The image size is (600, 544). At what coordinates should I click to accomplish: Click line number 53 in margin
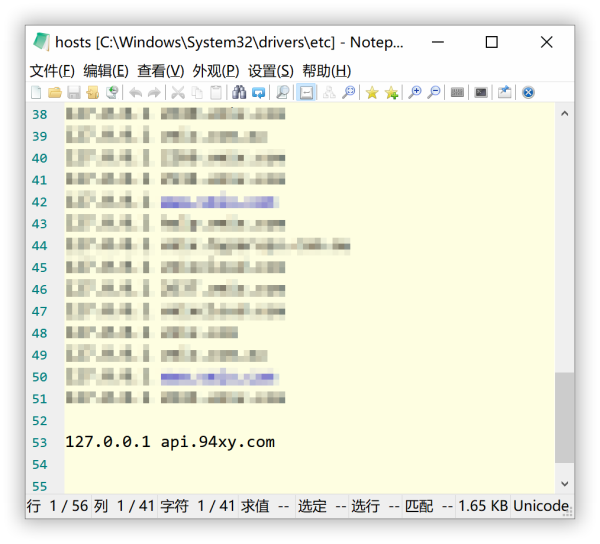click(39, 443)
